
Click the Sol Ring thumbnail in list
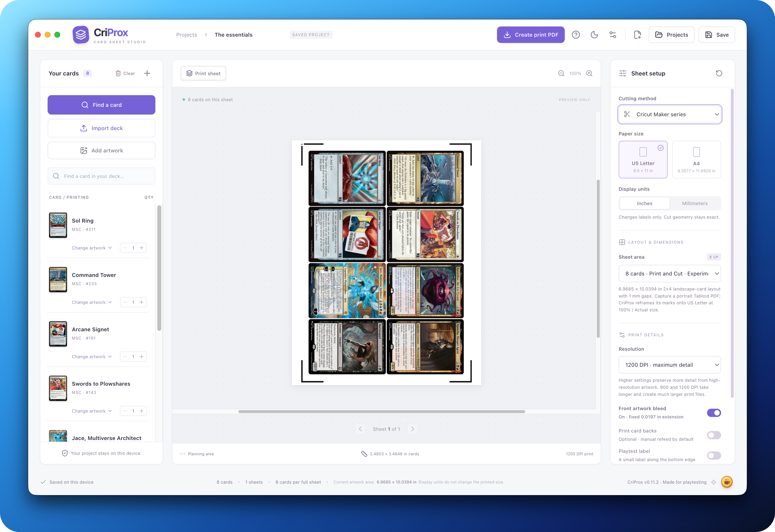point(58,225)
